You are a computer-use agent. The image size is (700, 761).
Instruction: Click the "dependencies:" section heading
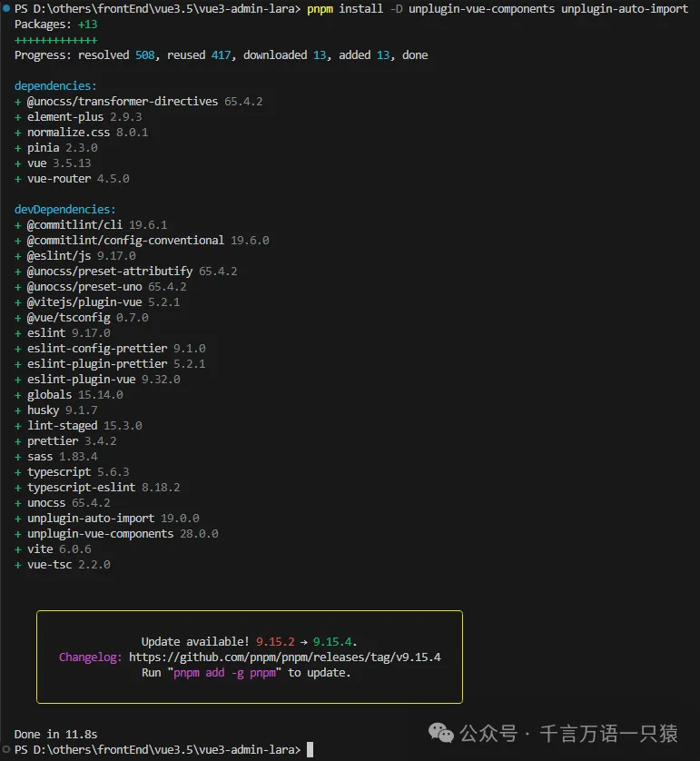click(55, 85)
